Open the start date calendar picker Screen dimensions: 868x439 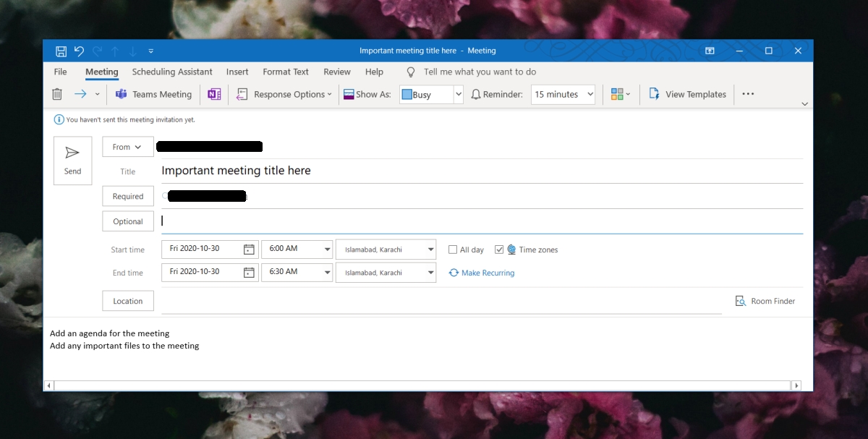click(x=249, y=250)
